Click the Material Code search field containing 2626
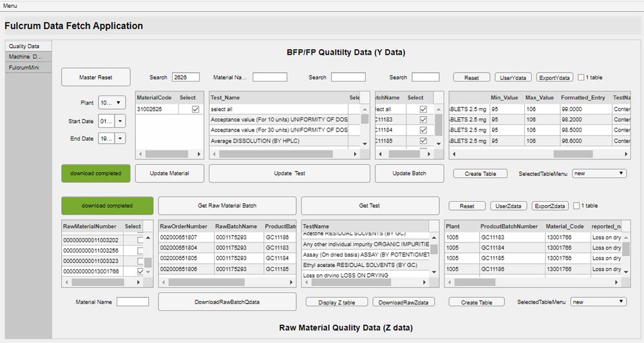This screenshot has width=644, height=343. [186, 77]
